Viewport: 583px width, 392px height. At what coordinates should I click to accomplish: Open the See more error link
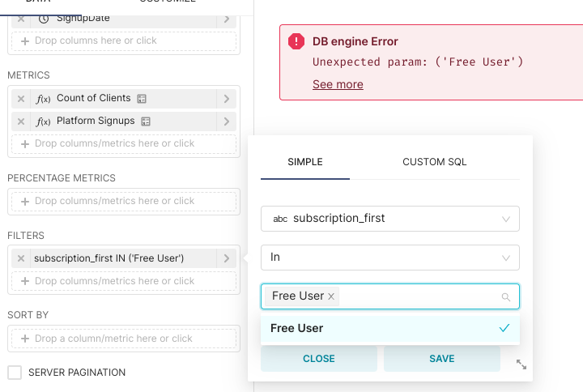pyautogui.click(x=338, y=84)
